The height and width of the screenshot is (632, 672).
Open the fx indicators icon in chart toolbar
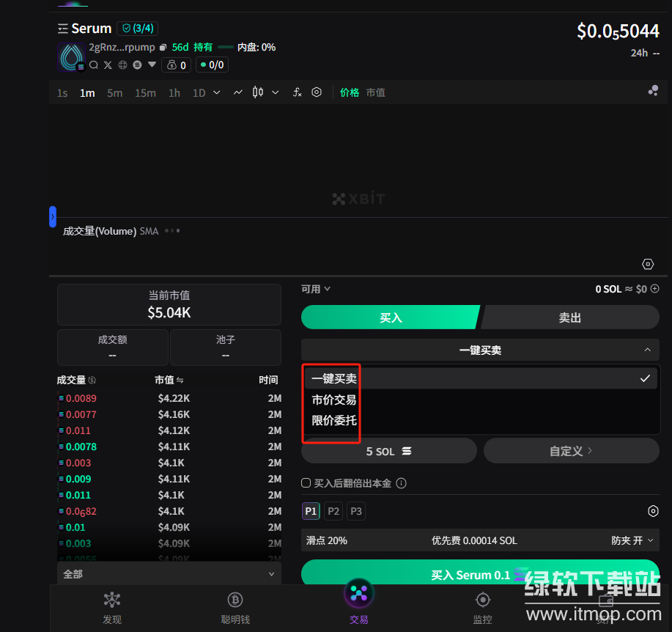[297, 92]
